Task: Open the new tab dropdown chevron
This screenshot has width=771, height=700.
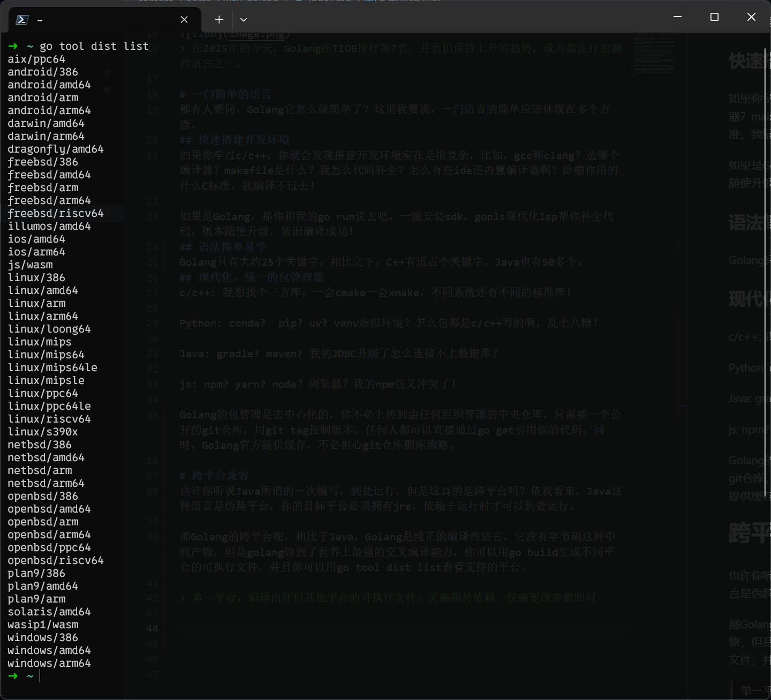Action: (244, 19)
